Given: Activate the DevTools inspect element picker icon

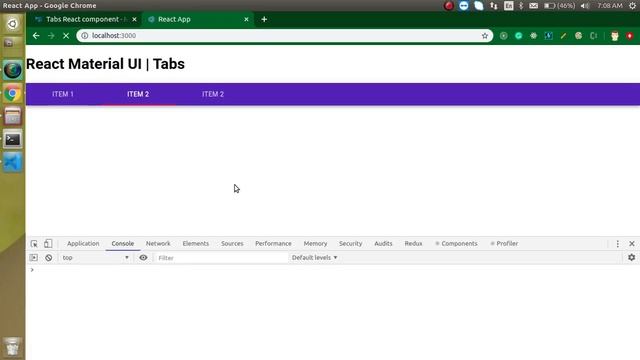Looking at the screenshot, I should click(34, 244).
